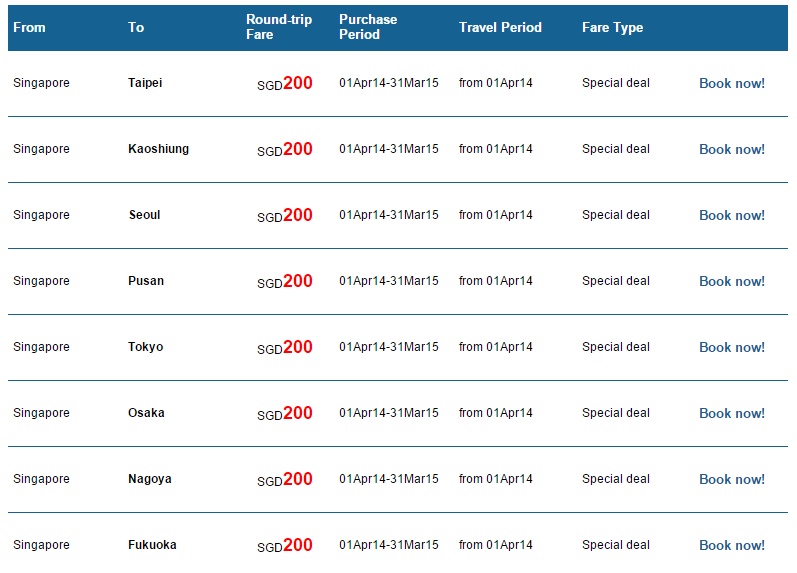Click the To column header
Screen dimensions: 797x573
pyautogui.click(x=136, y=27)
